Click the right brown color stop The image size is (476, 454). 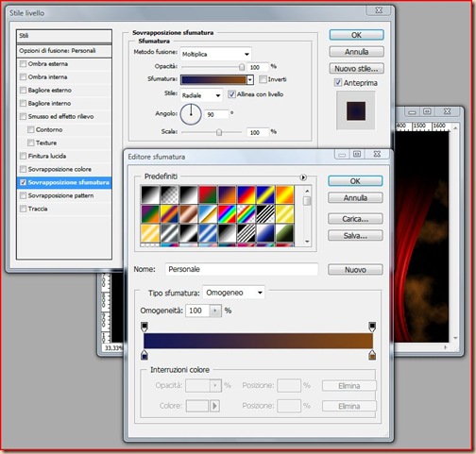[372, 355]
